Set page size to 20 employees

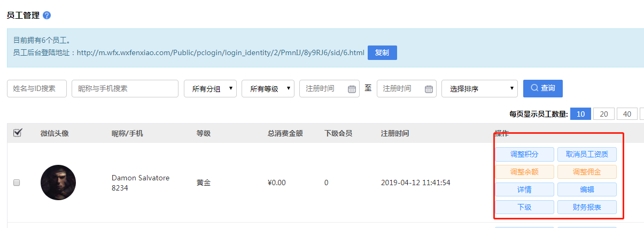coord(603,114)
